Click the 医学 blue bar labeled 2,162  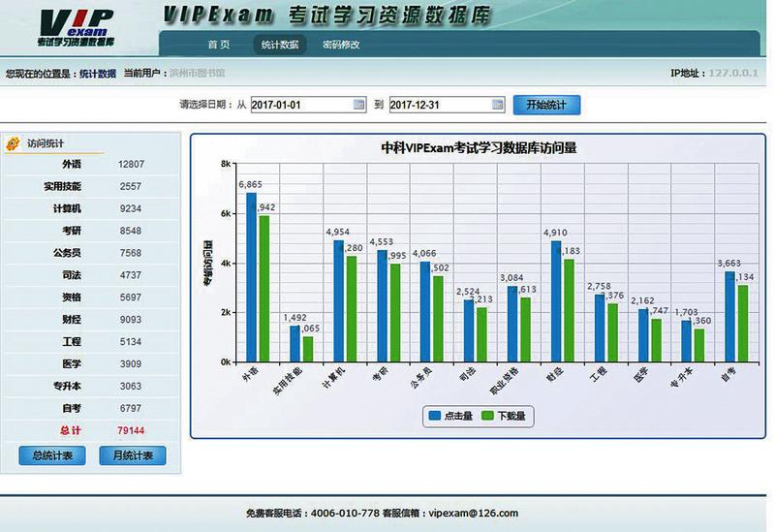[643, 335]
